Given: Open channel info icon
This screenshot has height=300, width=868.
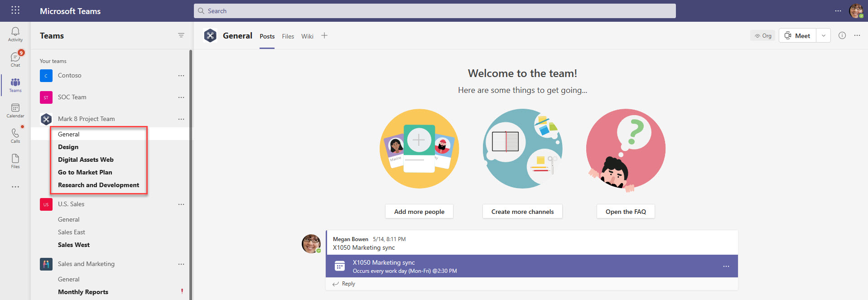Looking at the screenshot, I should (x=842, y=35).
